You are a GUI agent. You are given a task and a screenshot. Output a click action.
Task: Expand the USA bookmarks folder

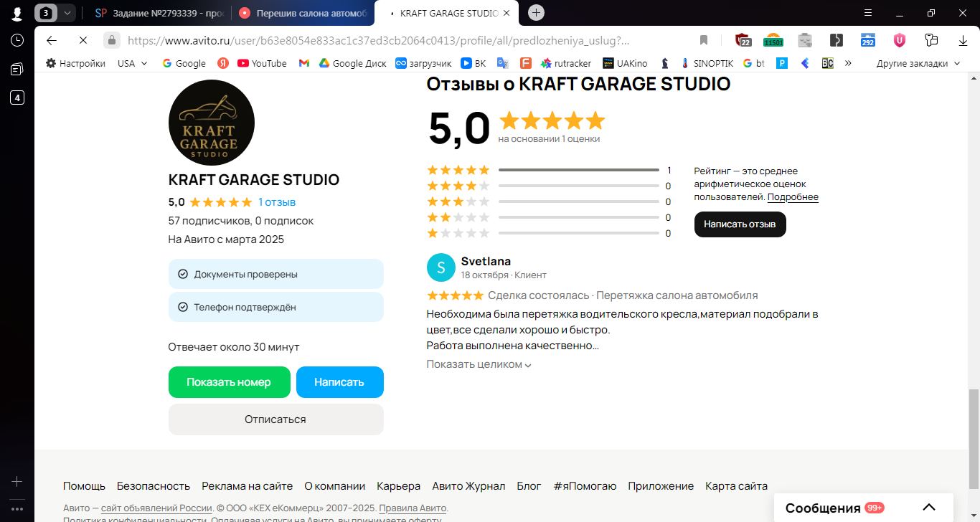click(133, 63)
